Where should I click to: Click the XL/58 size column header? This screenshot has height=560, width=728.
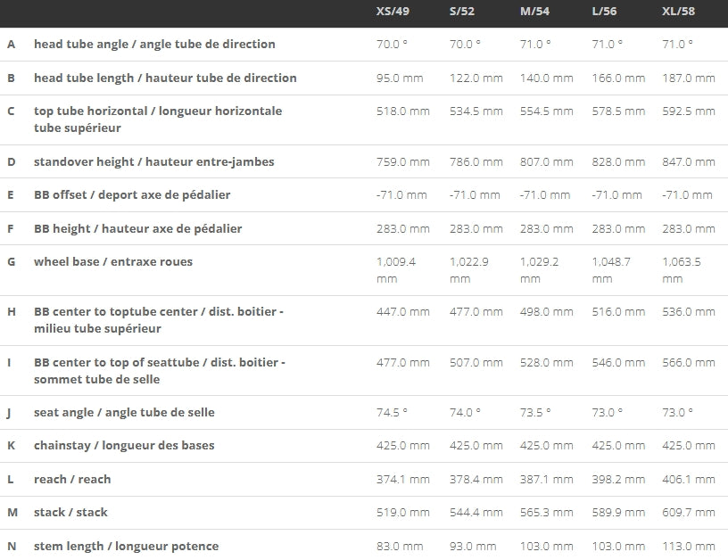coord(680,12)
